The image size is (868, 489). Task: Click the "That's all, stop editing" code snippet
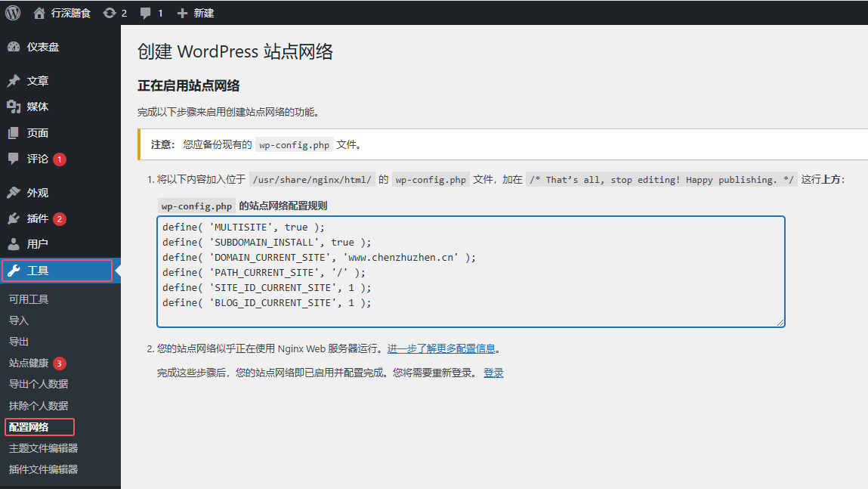coord(662,179)
